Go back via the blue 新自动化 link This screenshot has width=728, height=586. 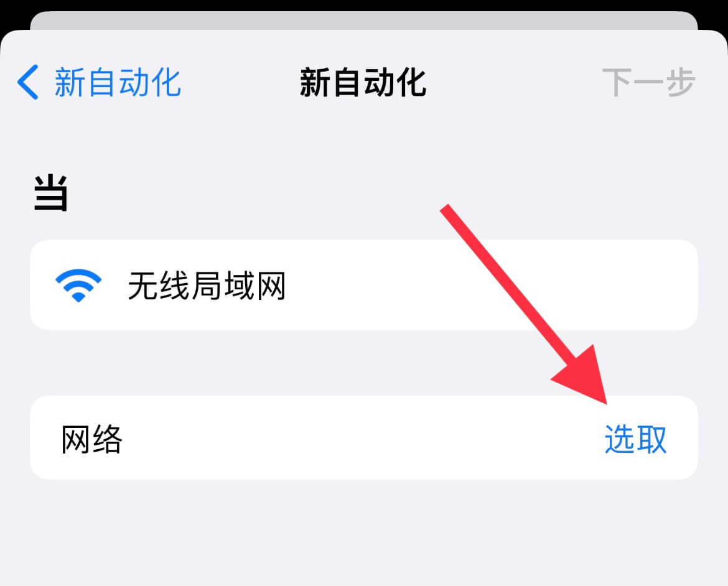click(x=118, y=82)
